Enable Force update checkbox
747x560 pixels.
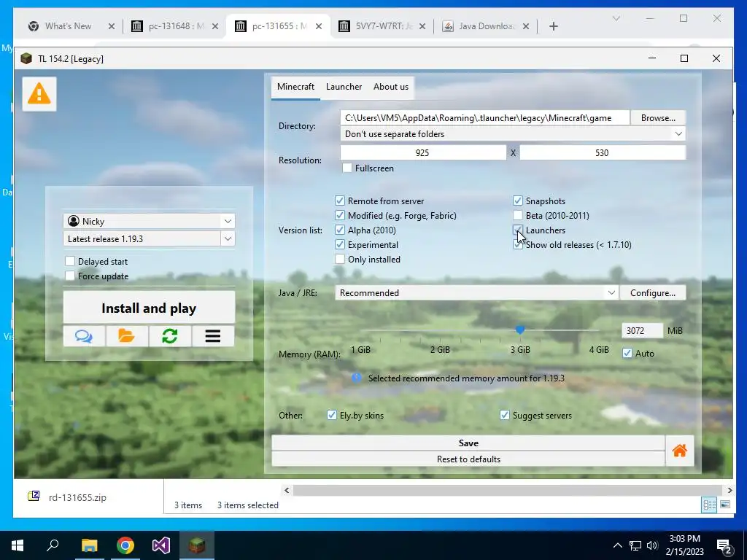[x=70, y=276]
